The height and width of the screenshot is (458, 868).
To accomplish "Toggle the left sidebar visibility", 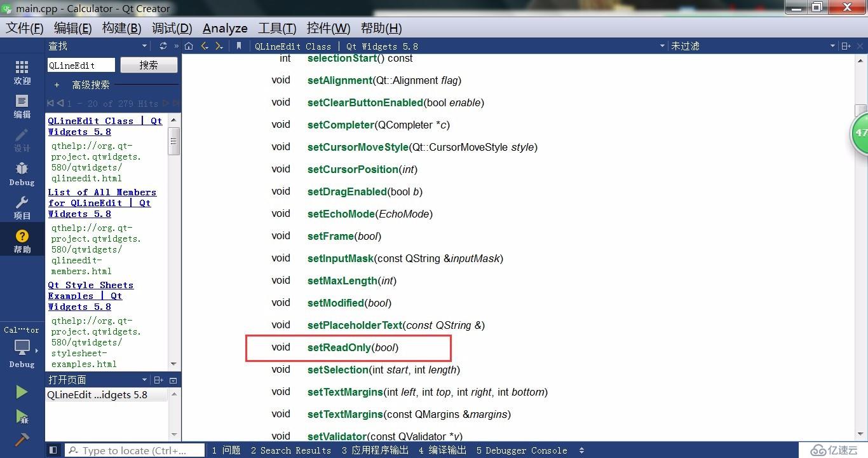I will (53, 450).
